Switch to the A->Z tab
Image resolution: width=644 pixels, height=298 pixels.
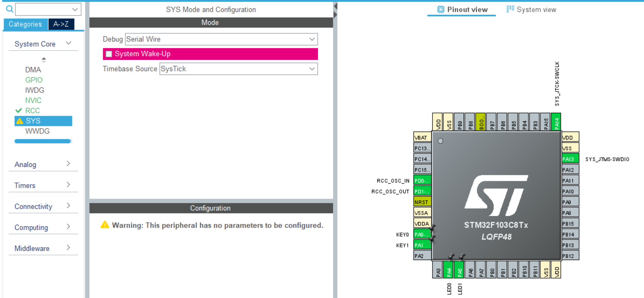pos(61,24)
